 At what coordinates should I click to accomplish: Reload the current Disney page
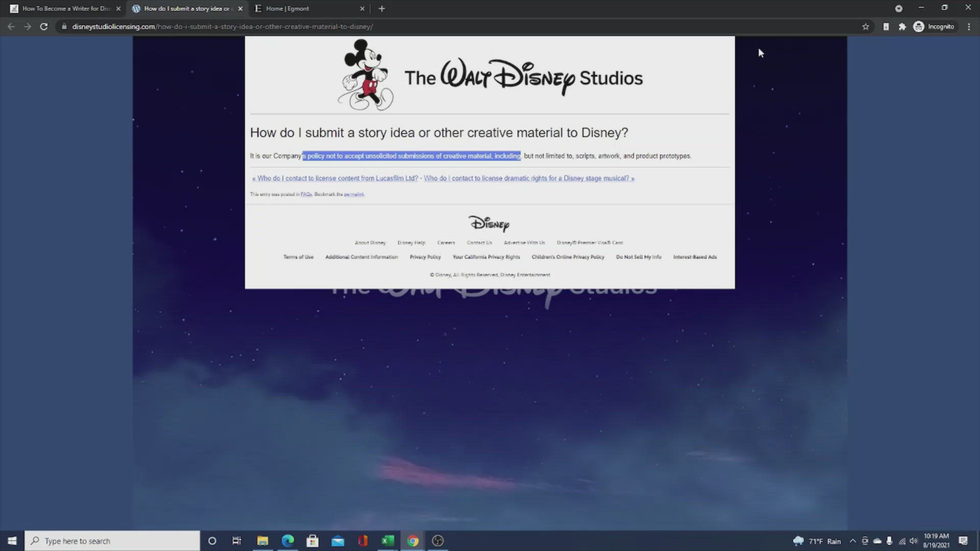coord(44,27)
